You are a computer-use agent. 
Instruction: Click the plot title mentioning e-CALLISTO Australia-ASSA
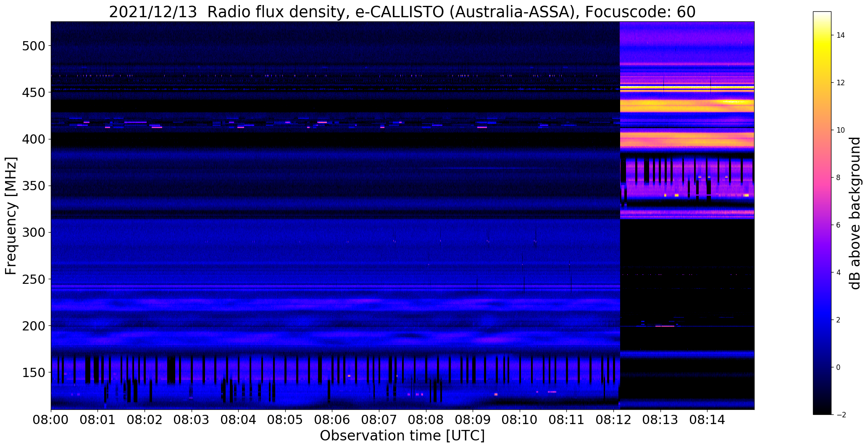tap(402, 12)
